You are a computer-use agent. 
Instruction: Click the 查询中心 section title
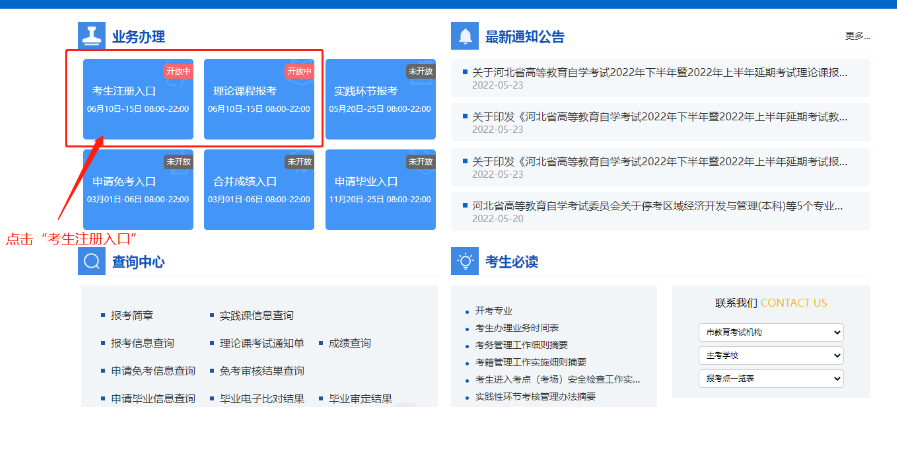point(138,262)
